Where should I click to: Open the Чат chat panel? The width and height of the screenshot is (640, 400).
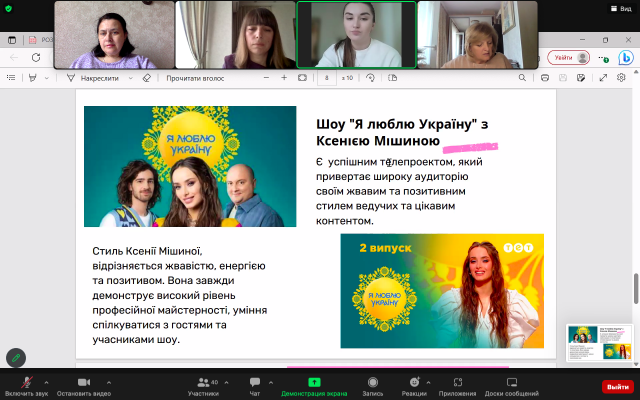click(255, 384)
